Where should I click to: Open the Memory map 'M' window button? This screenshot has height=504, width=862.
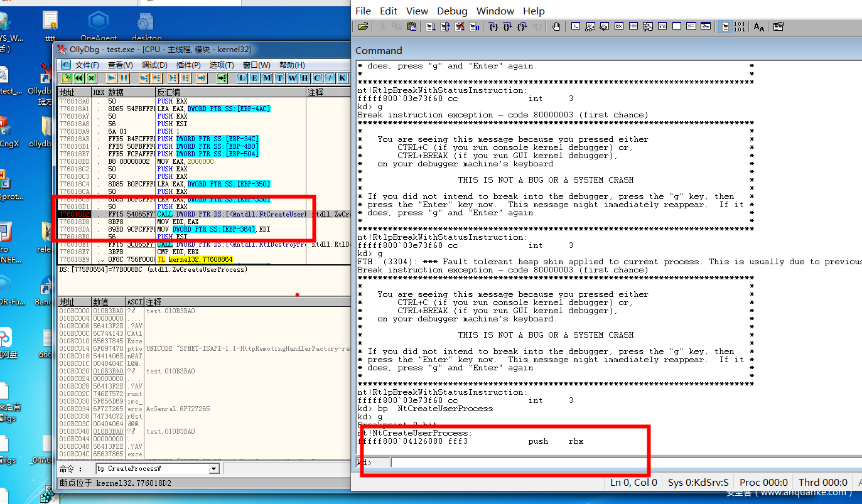[267, 78]
